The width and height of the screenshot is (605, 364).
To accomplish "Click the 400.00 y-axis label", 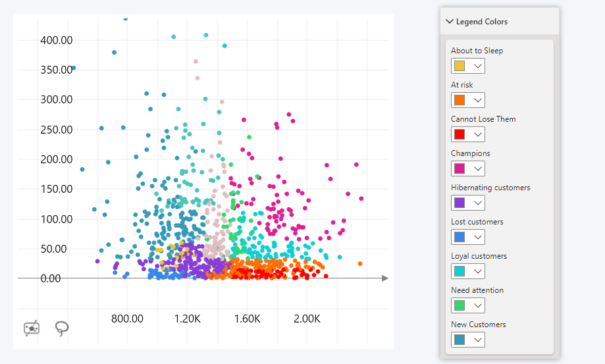I will click(56, 40).
